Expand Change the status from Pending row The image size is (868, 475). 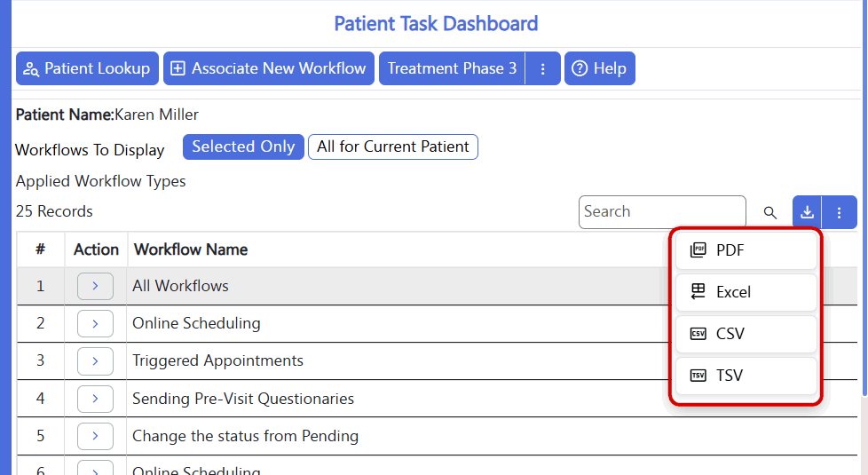click(x=95, y=436)
